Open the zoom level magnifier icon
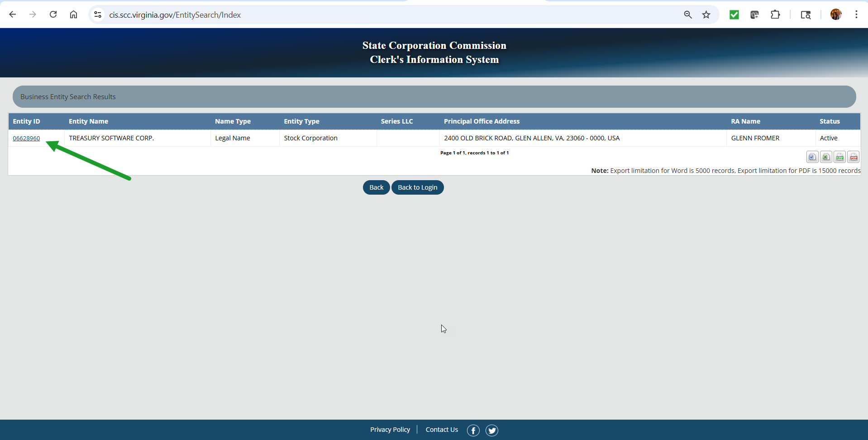 pyautogui.click(x=688, y=15)
